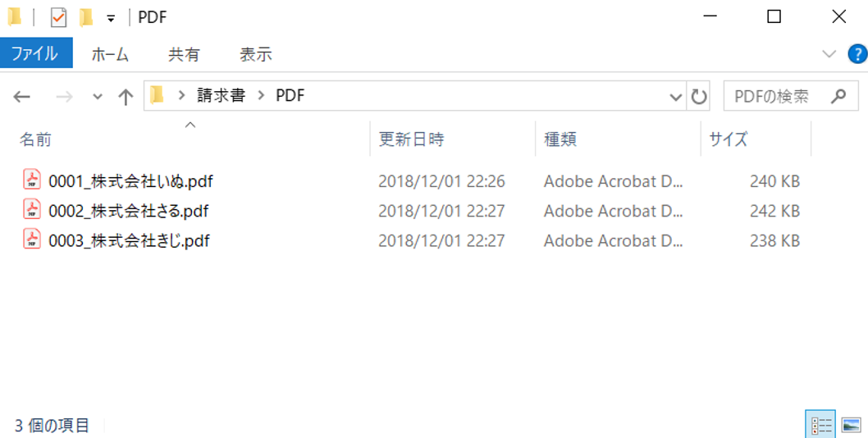This screenshot has width=868, height=438.
Task: Click the Properties quick access icon
Action: pos(58,17)
